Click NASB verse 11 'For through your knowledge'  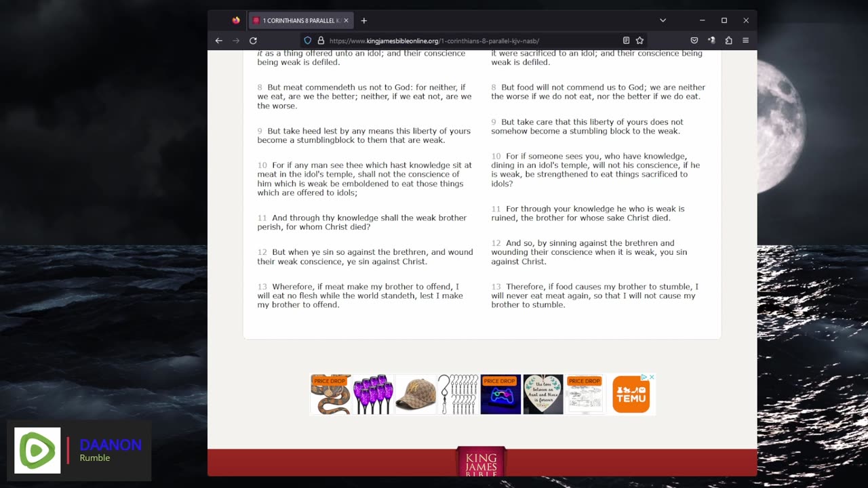(588, 213)
